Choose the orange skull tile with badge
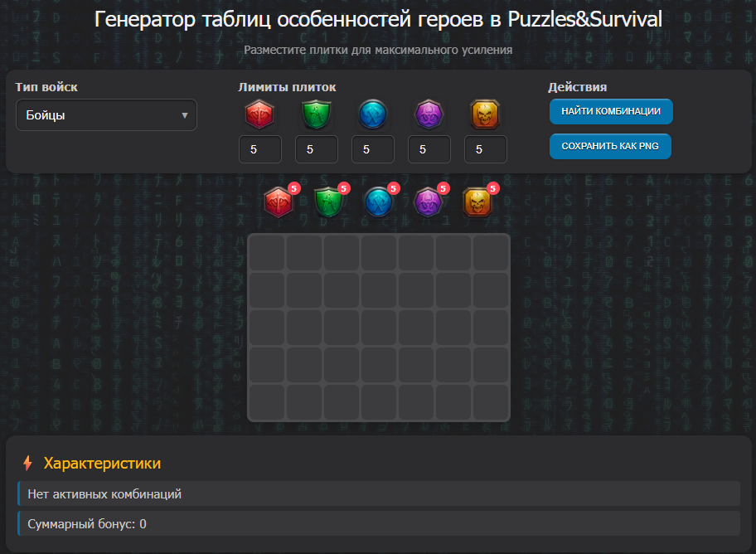 coord(477,202)
